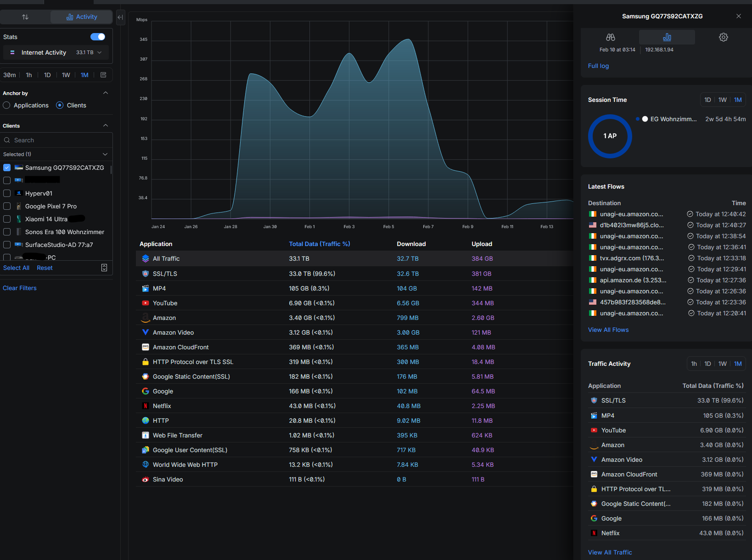Set Session Time range to 1W

coord(723,100)
